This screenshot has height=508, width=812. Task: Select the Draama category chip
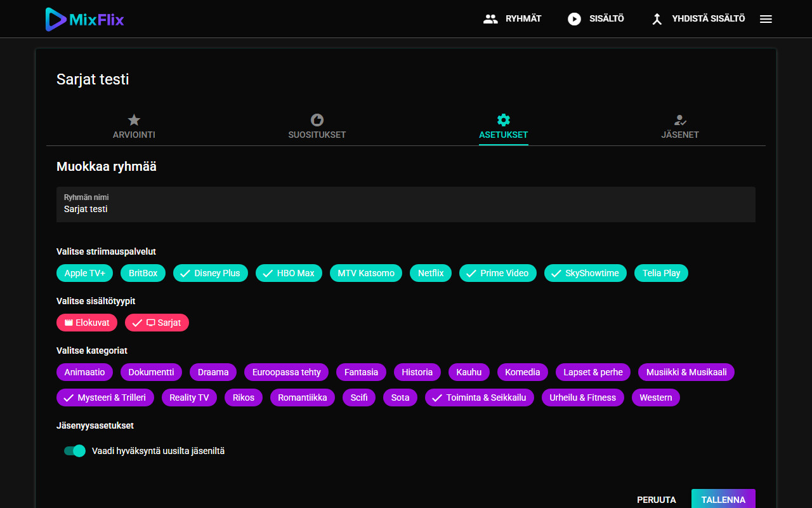coord(213,372)
